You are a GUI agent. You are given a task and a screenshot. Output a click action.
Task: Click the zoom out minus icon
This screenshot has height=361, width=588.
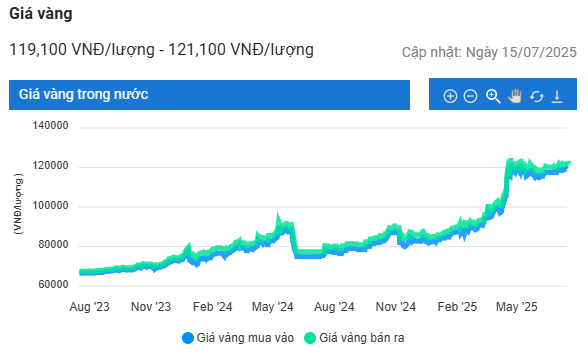(470, 96)
